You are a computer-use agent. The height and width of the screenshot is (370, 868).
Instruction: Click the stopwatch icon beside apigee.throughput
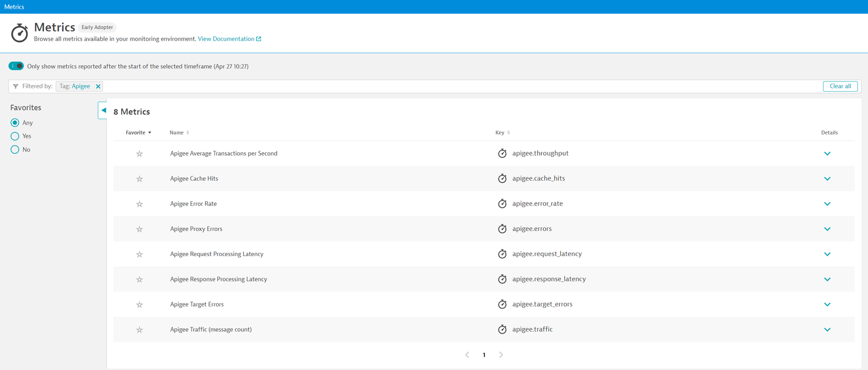coord(502,153)
